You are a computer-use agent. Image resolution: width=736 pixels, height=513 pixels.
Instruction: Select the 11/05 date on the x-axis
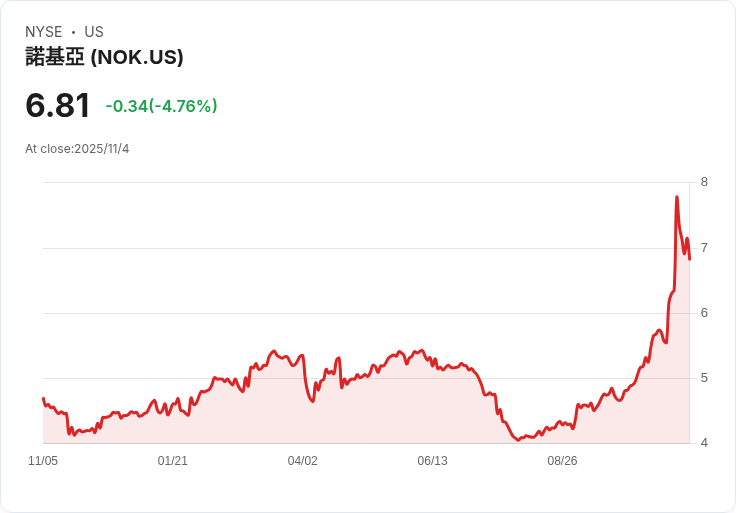(x=43, y=461)
